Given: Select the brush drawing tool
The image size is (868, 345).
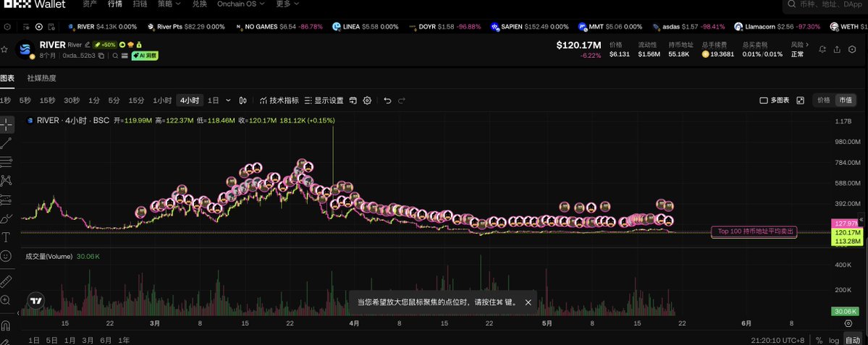Looking at the screenshot, I should click(6, 218).
